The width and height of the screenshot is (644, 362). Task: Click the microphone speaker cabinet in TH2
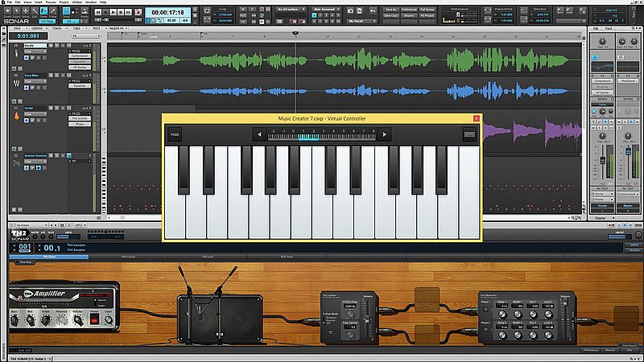tap(220, 319)
